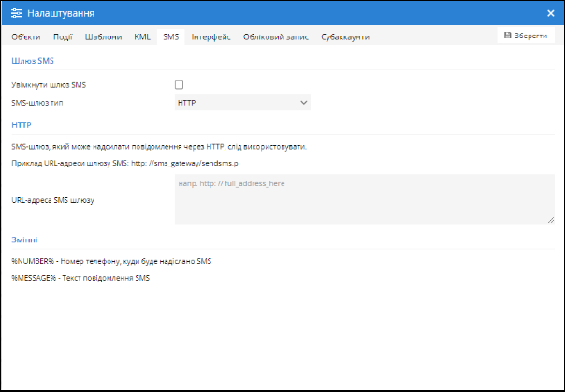Viewport: 566px width, 392px height.
Task: Close the Налаштування dialog
Action: pyautogui.click(x=550, y=13)
